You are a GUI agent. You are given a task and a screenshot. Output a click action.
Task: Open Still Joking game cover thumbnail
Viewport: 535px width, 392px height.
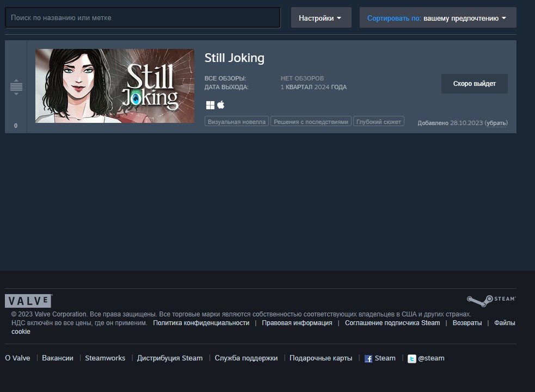[115, 86]
